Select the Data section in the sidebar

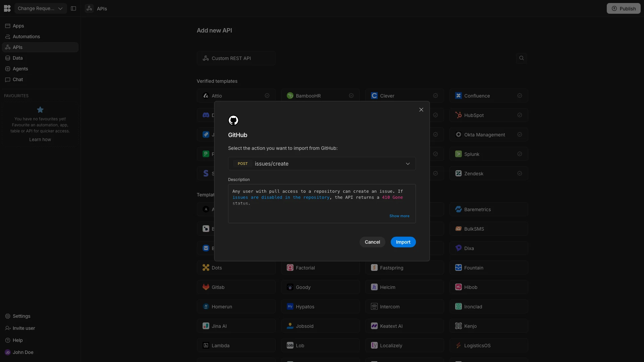pyautogui.click(x=18, y=58)
